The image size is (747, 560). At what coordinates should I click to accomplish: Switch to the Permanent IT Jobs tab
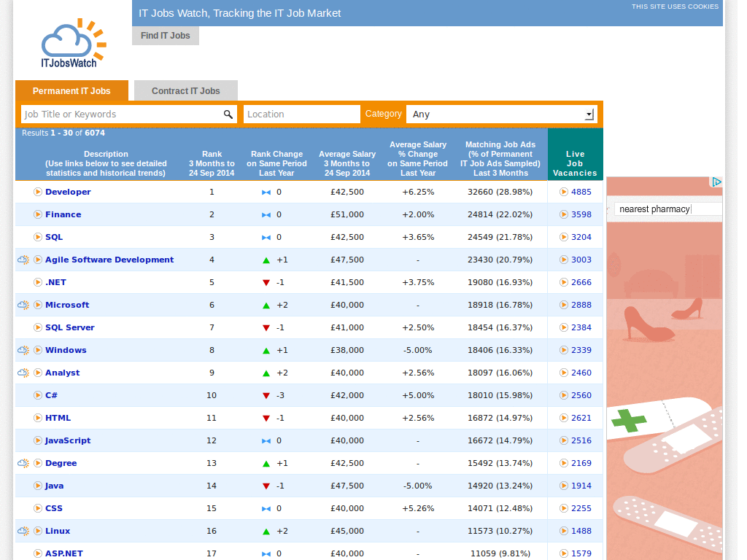click(71, 90)
